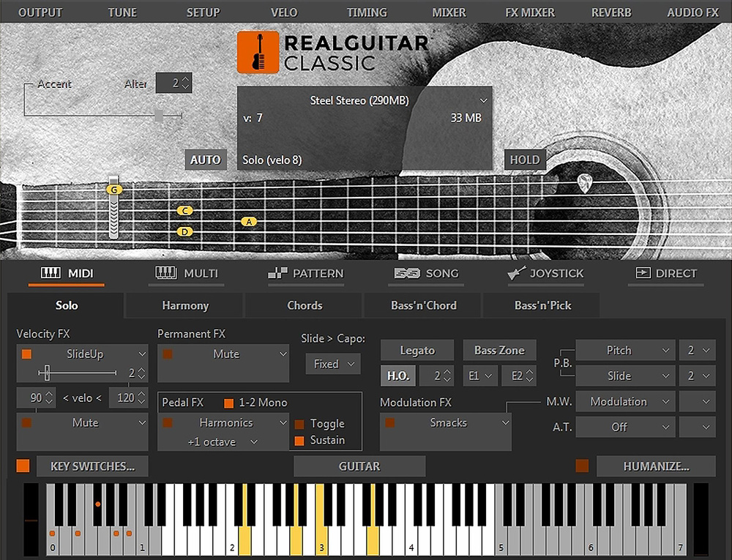Click the AUTO button
This screenshot has width=732, height=560.
(x=206, y=160)
